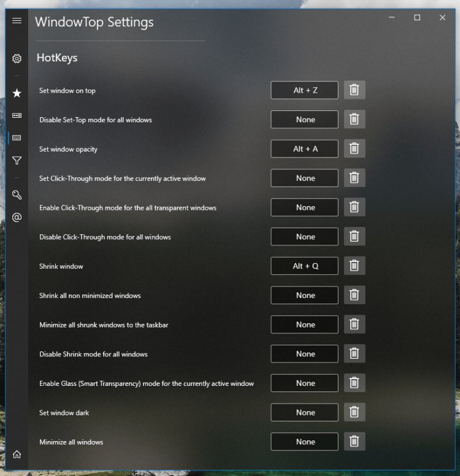The height and width of the screenshot is (476, 460).
Task: Click the 'Shrink window' label
Action: pos(61,266)
